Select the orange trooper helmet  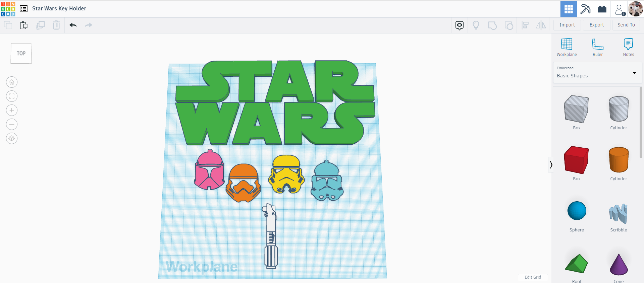tap(243, 183)
